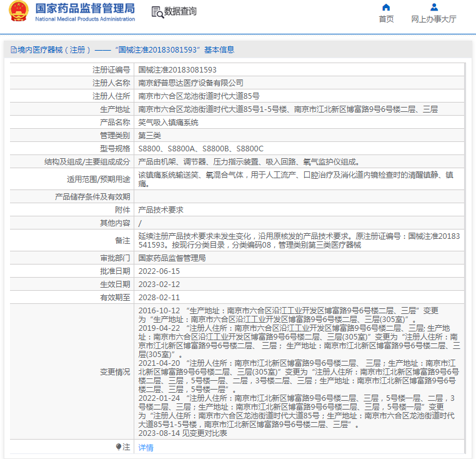Select model spec S8800、S8800A、S8800B、S8800C

click(x=201, y=149)
